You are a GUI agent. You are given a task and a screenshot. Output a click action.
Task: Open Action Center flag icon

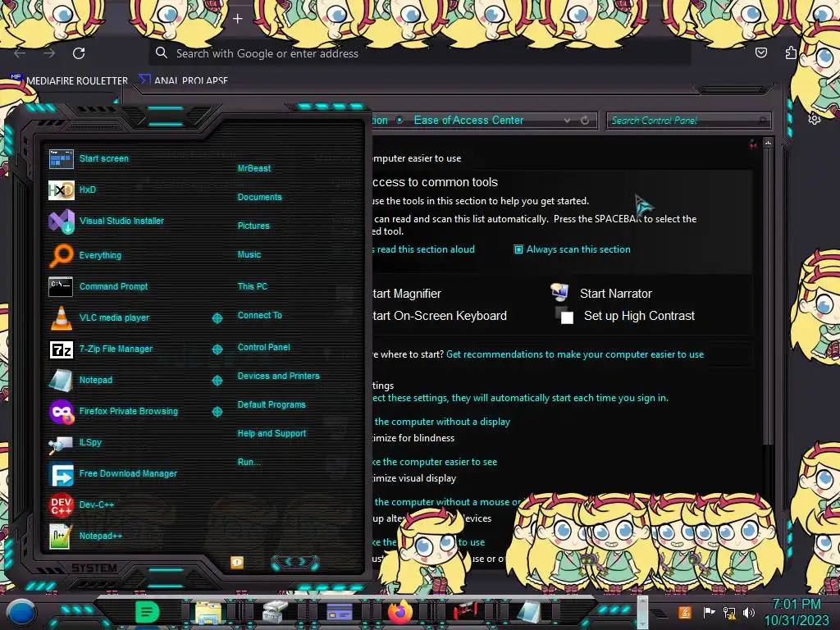709,612
